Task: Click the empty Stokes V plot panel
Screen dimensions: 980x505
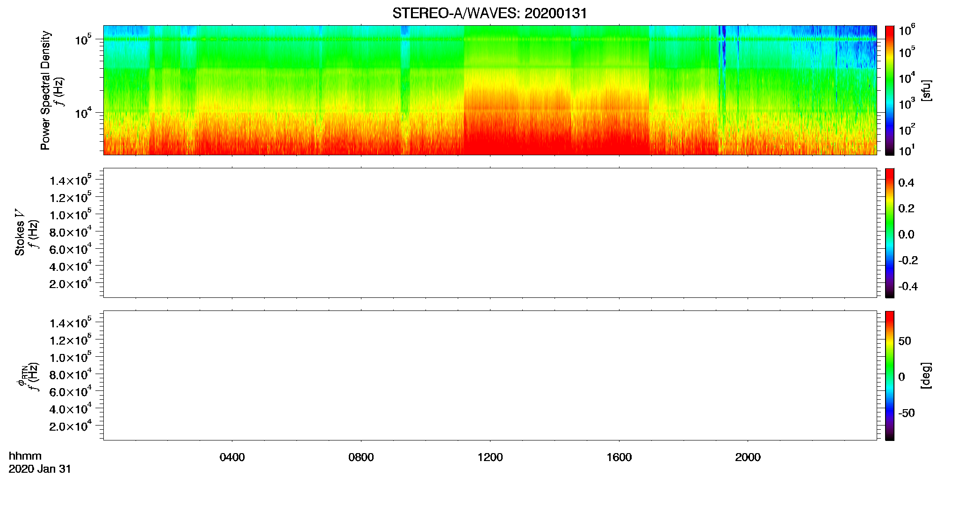Action: pyautogui.click(x=490, y=233)
